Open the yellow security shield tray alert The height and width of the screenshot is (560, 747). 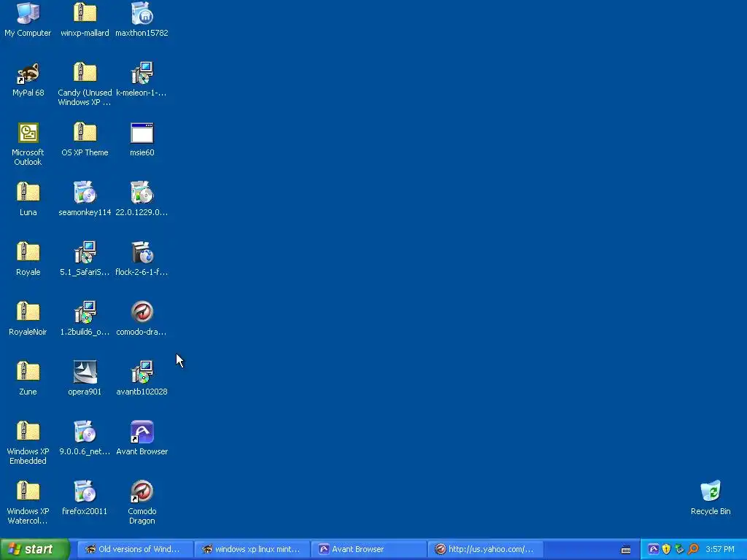coord(667,549)
